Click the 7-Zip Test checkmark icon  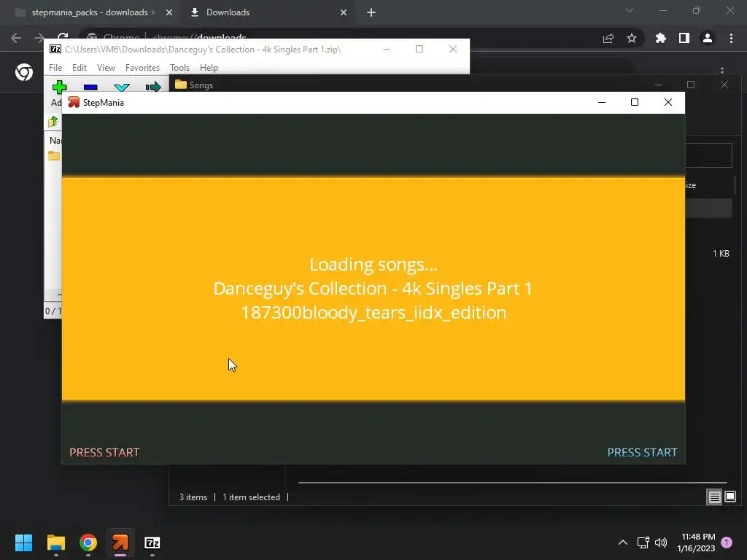[122, 87]
